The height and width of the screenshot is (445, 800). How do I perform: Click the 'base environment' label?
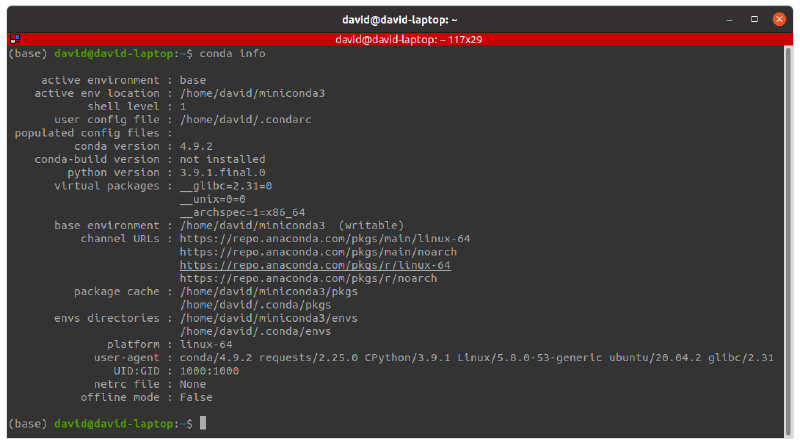click(107, 226)
